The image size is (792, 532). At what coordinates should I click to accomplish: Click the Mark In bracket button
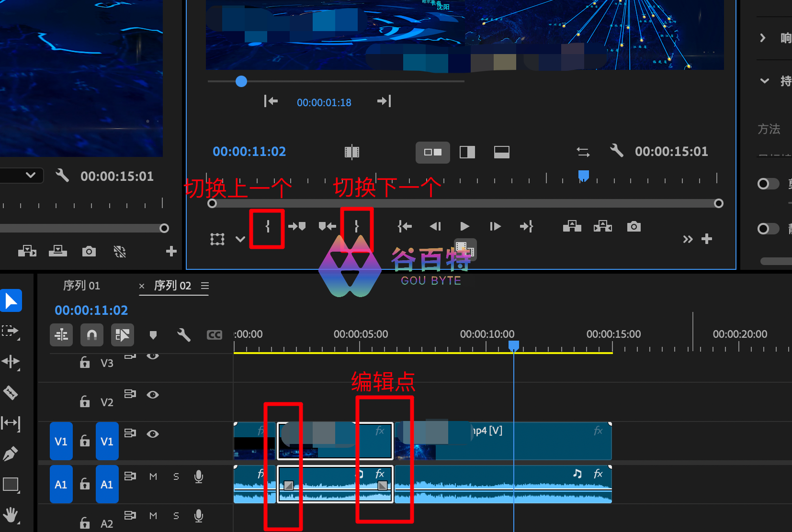tap(267, 226)
